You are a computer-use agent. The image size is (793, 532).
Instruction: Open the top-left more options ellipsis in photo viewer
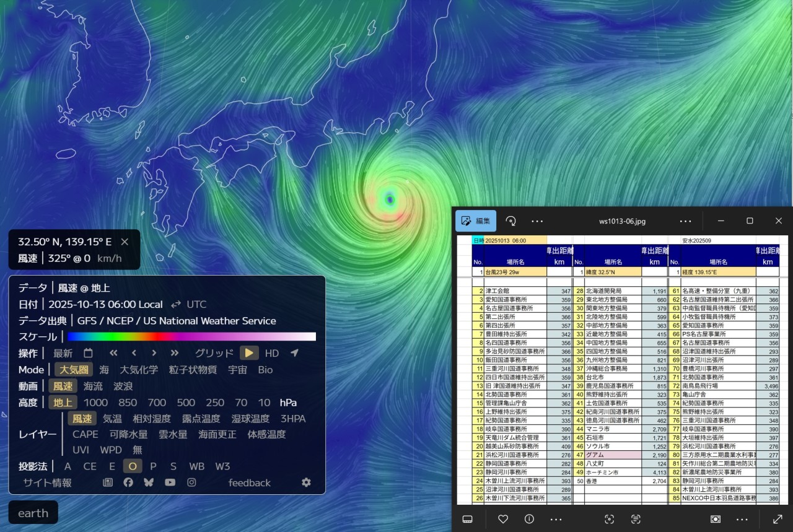537,221
